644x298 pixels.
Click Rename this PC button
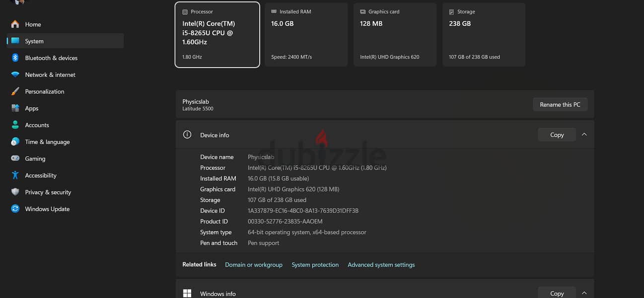(560, 104)
